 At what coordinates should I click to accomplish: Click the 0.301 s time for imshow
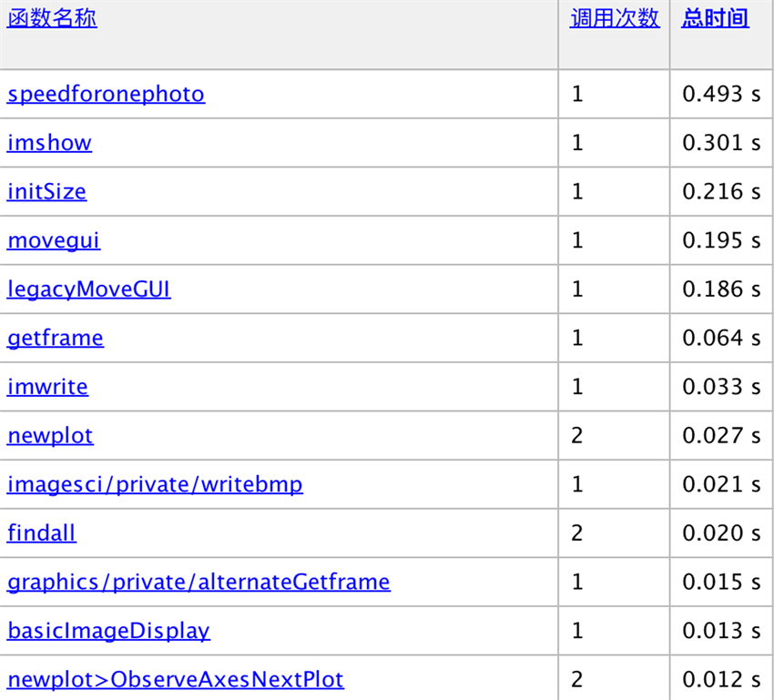(721, 143)
